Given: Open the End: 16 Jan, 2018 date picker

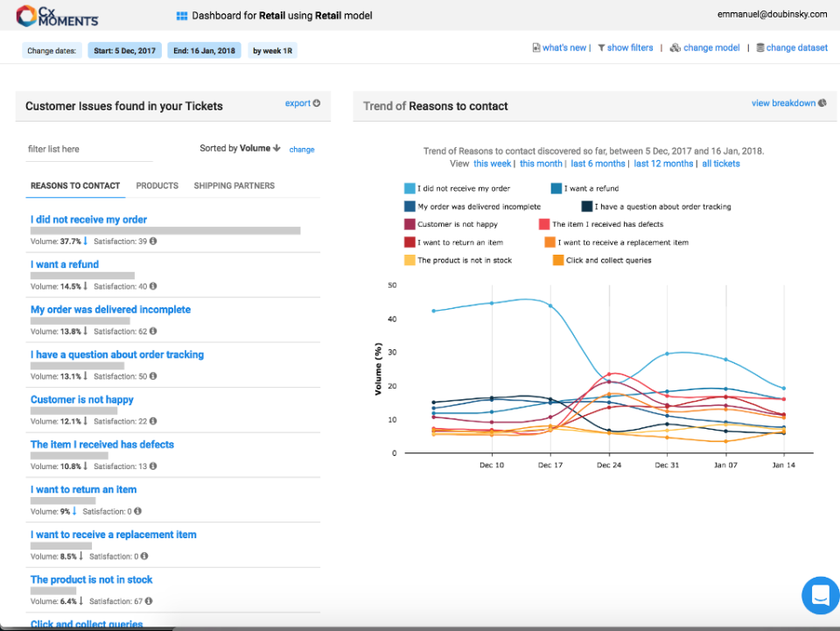Looking at the screenshot, I should tap(205, 51).
